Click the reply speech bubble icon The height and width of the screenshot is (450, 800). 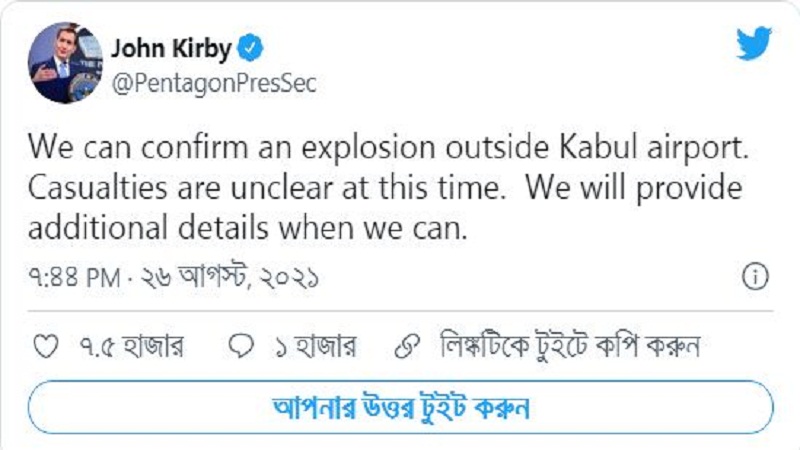[241, 346]
